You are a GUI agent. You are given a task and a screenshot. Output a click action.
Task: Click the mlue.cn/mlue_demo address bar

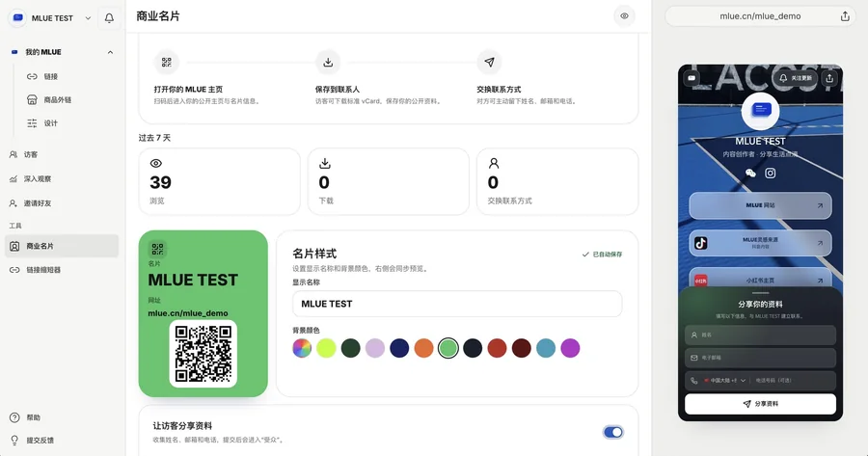click(x=760, y=16)
